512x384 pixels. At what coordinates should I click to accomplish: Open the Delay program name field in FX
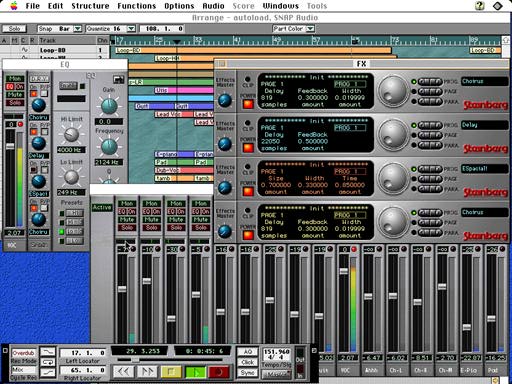(485, 125)
